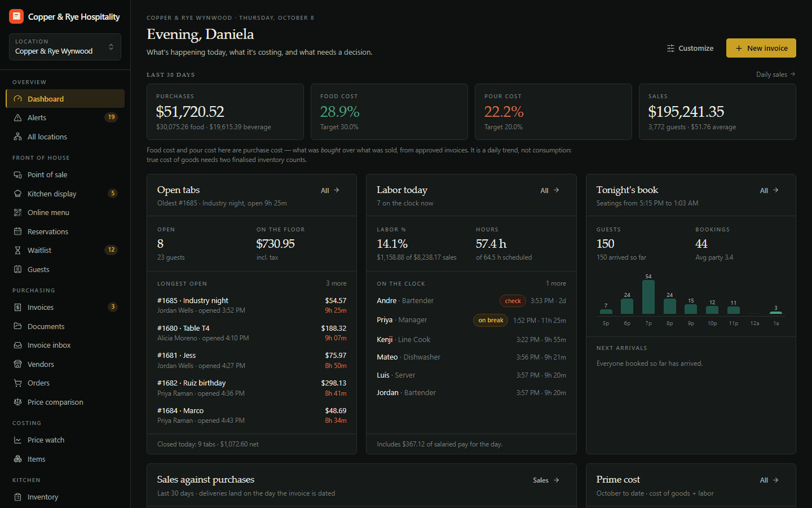Click the Reservations calendar icon
The image size is (812, 508).
[17, 231]
